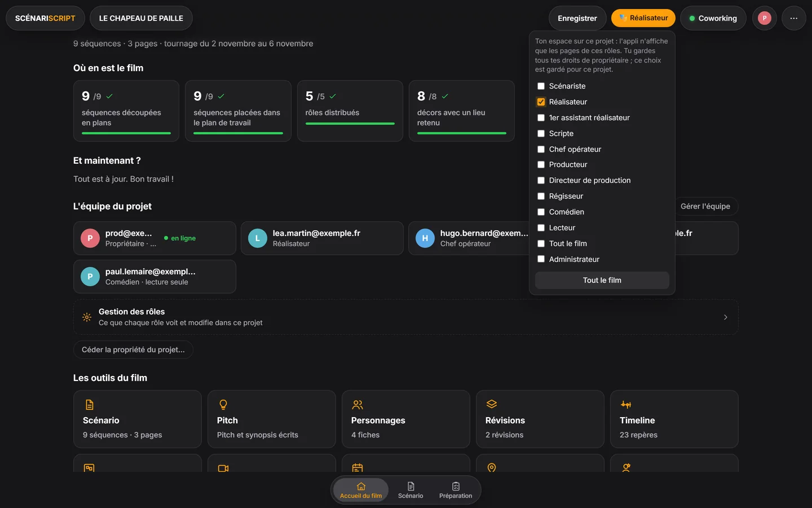Click the Personnages people icon

(358, 405)
